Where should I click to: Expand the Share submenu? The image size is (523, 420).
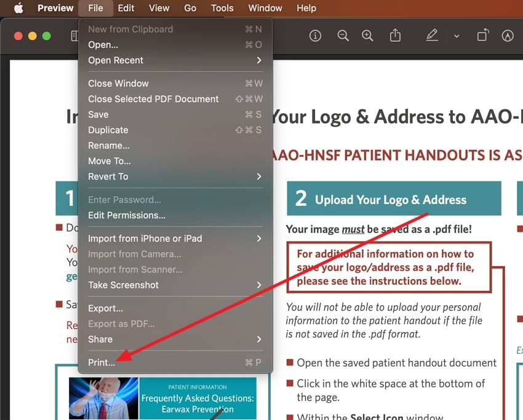coord(175,339)
